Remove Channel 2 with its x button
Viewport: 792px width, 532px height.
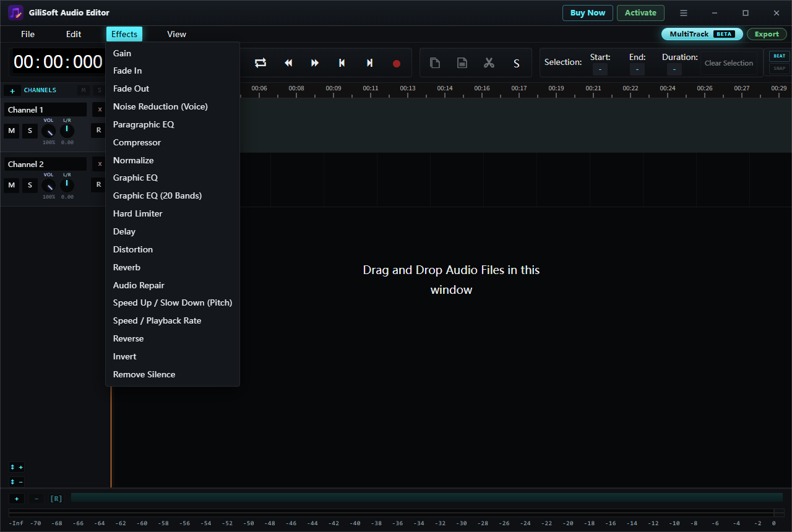tap(100, 164)
